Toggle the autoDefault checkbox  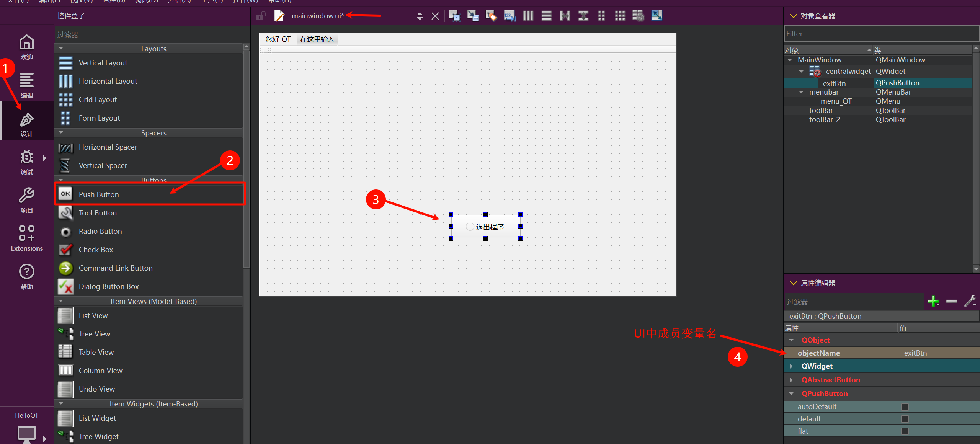point(905,406)
